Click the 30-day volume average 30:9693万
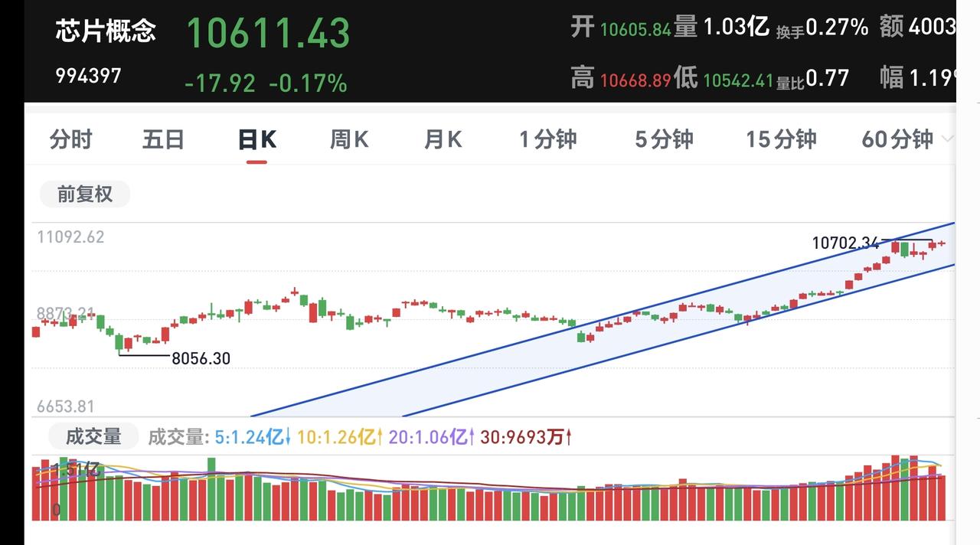 (x=527, y=437)
